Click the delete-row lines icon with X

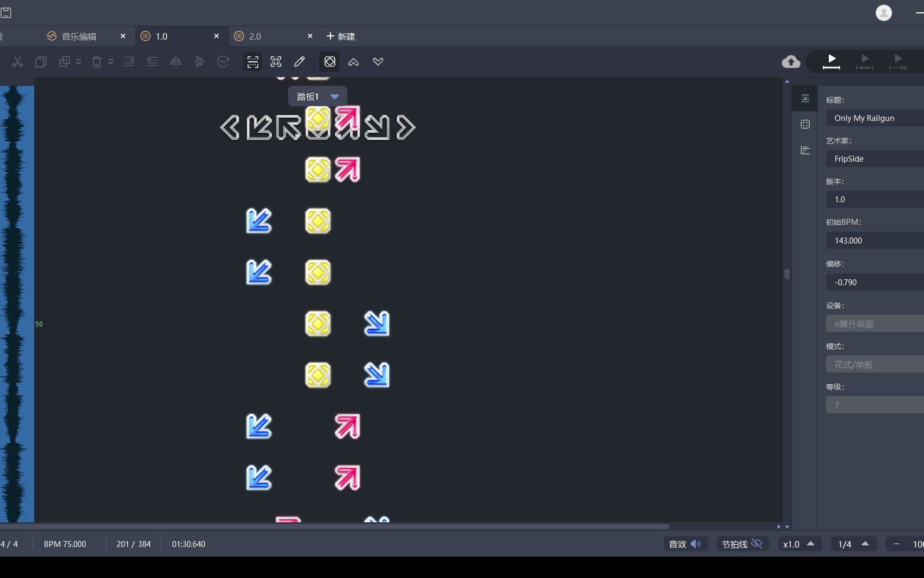pos(129,62)
